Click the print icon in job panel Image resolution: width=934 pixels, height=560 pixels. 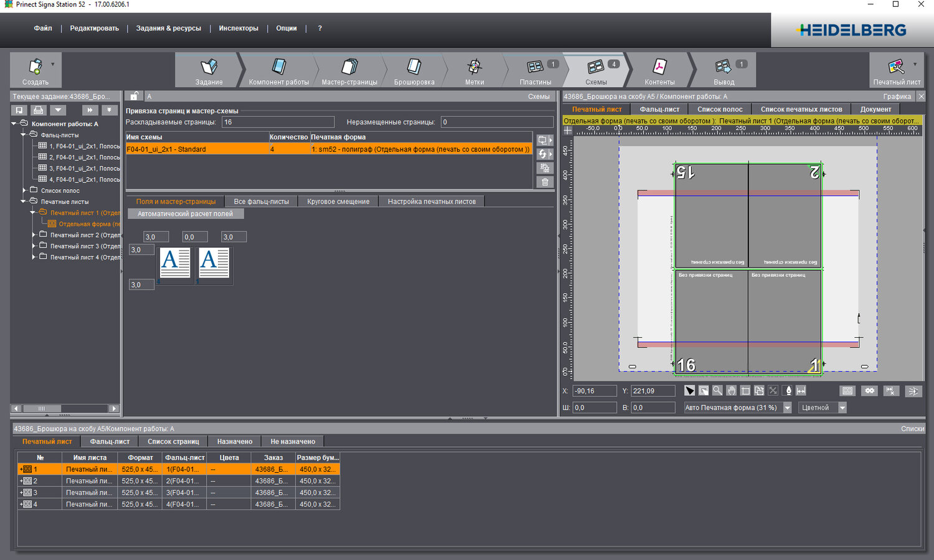[x=39, y=110]
